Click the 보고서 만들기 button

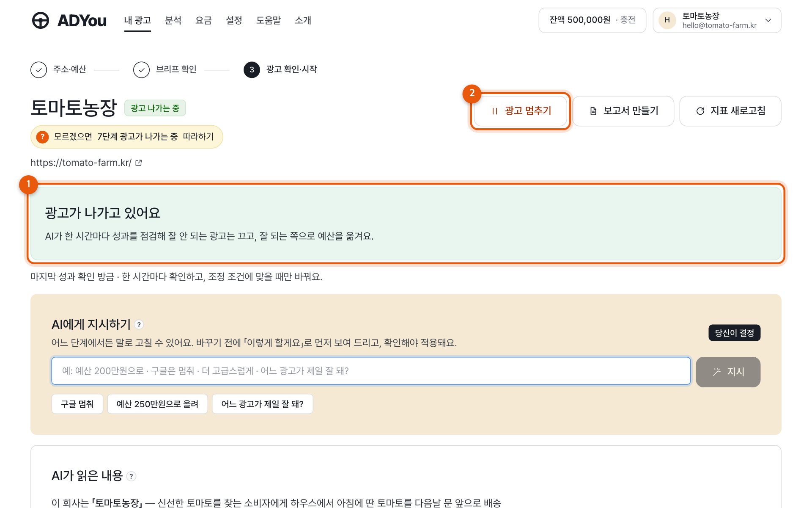click(x=623, y=111)
